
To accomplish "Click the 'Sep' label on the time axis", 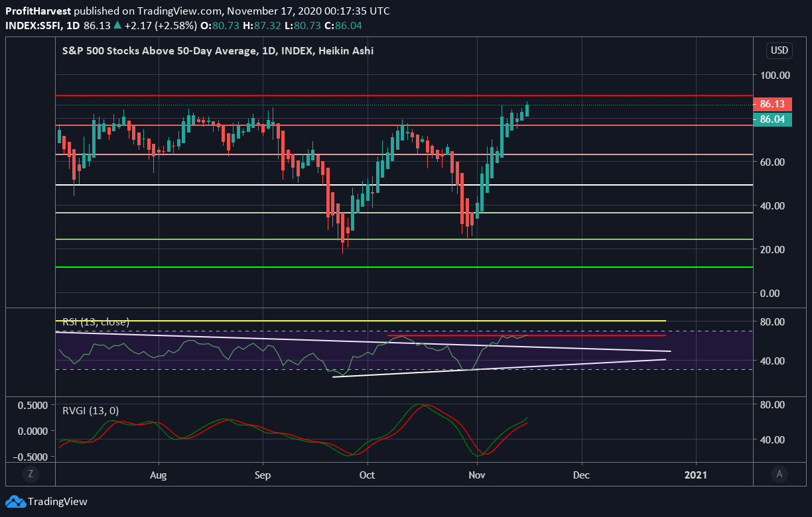I will point(263,475).
